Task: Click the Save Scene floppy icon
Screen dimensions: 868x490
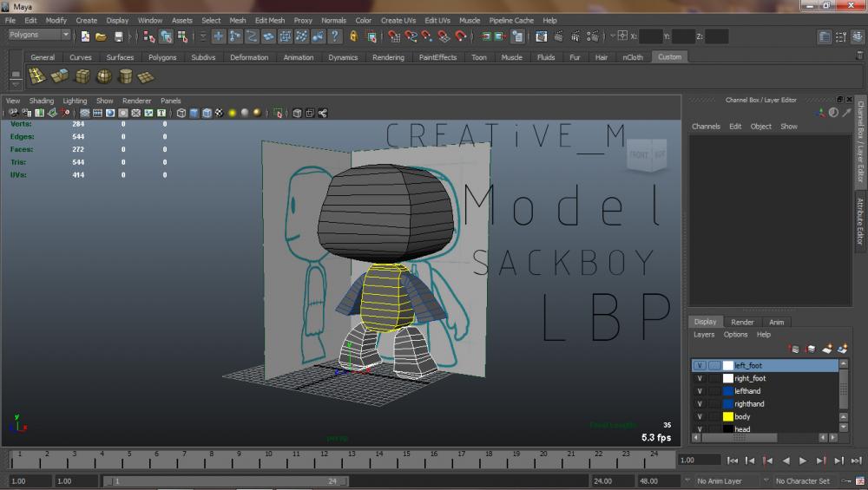Action: pyautogui.click(x=118, y=36)
